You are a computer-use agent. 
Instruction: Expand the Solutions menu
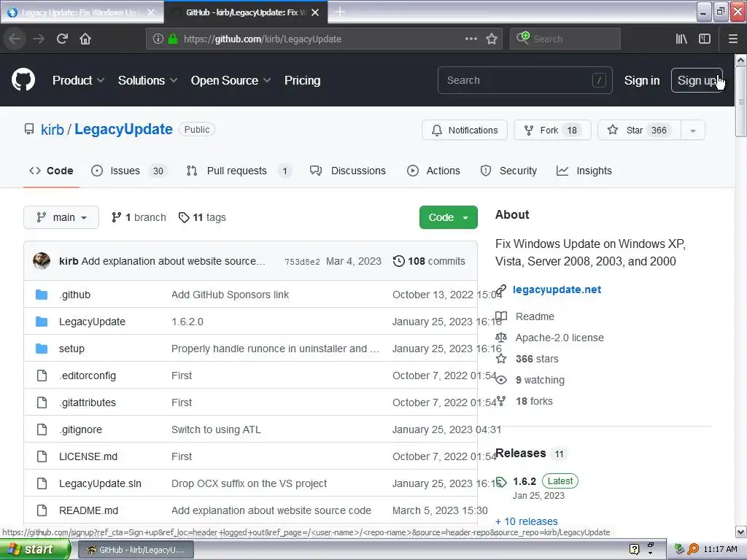pyautogui.click(x=147, y=80)
